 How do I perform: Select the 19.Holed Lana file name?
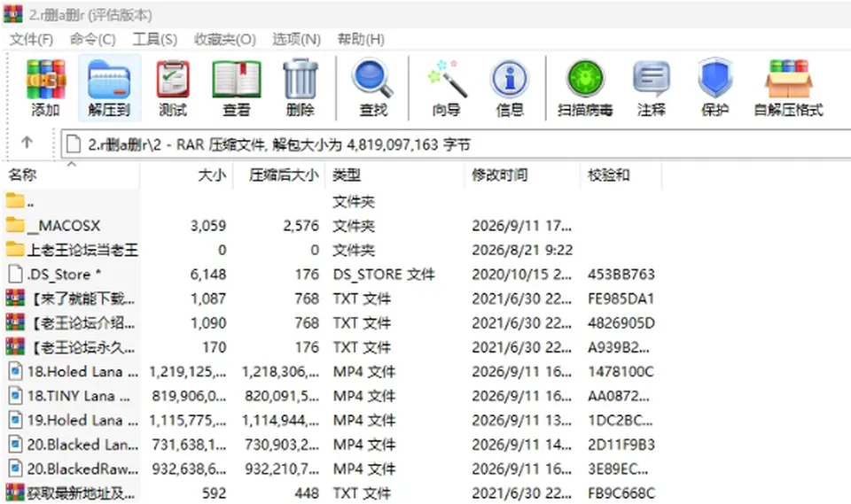pos(82,420)
